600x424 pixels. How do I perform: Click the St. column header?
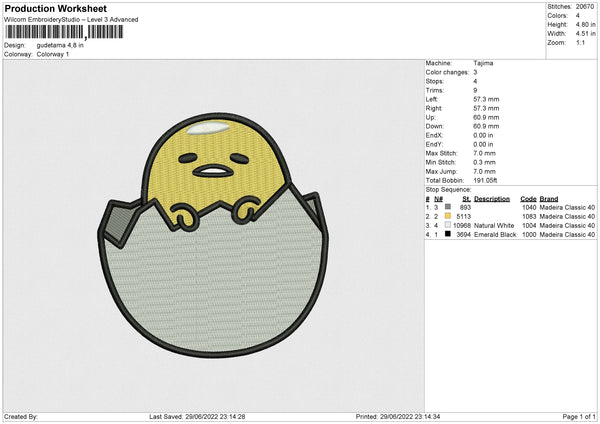466,198
